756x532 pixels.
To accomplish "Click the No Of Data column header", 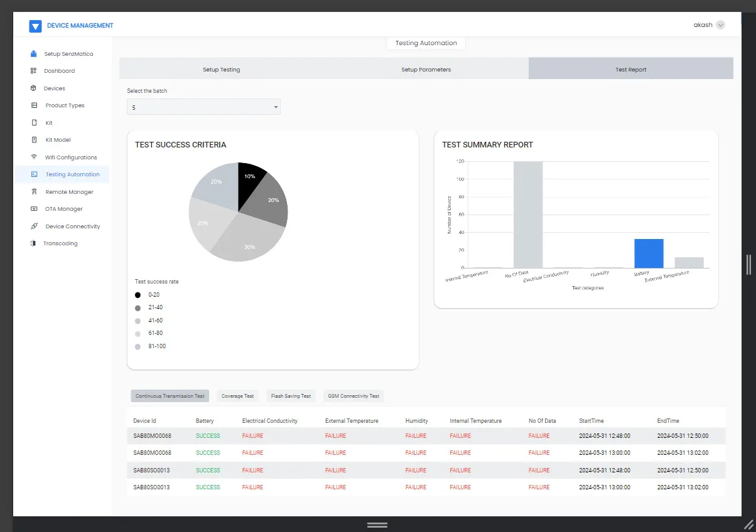I will coord(543,421).
